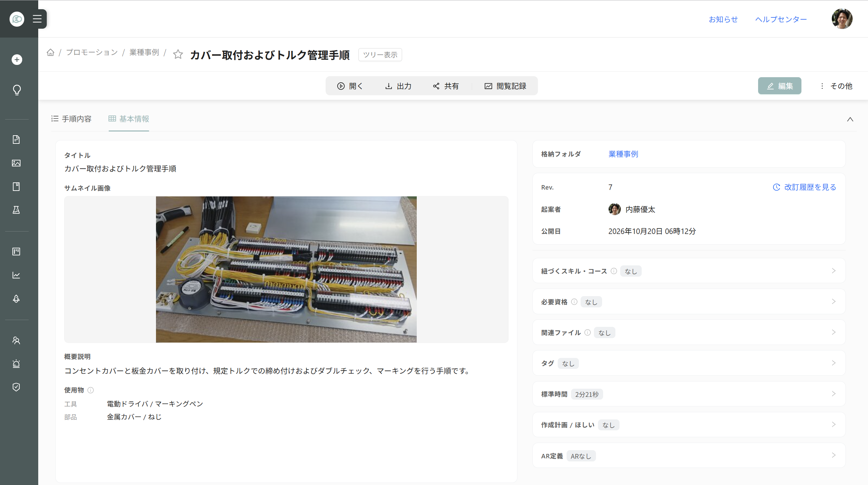
Task: Open the kanban board icon in sidebar
Action: [x=16, y=252]
